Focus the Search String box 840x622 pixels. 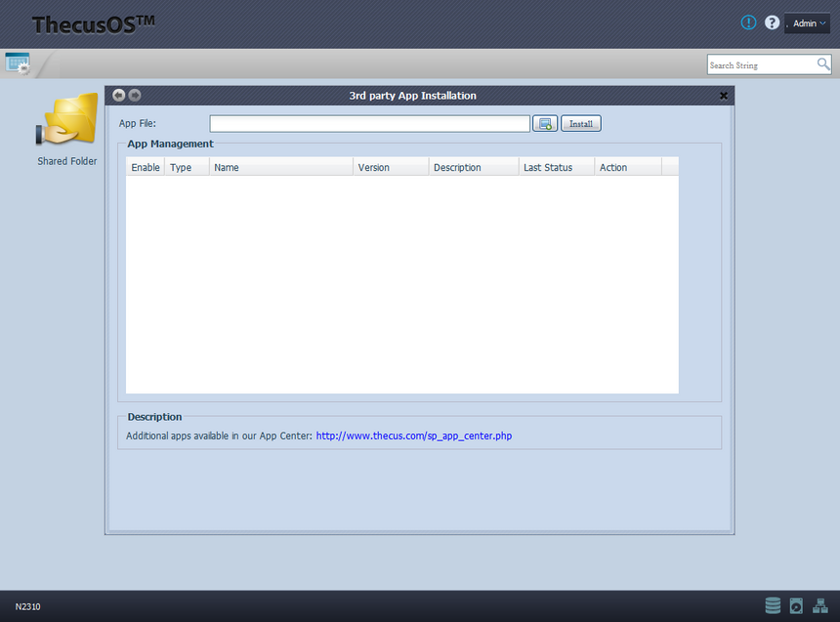coord(761,65)
